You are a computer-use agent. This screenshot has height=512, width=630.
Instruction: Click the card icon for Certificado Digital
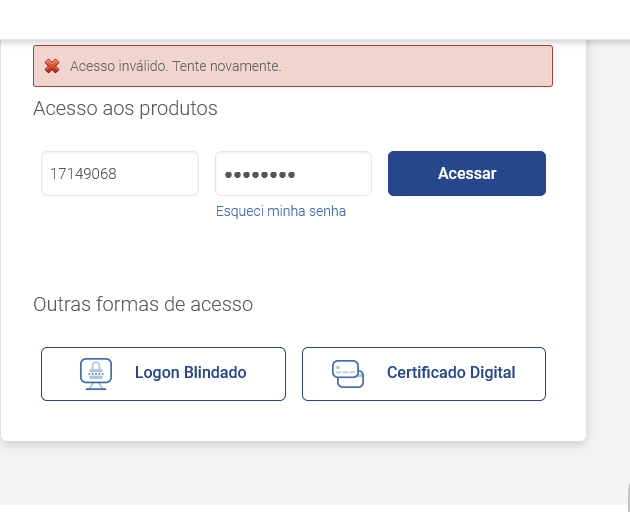(x=348, y=374)
